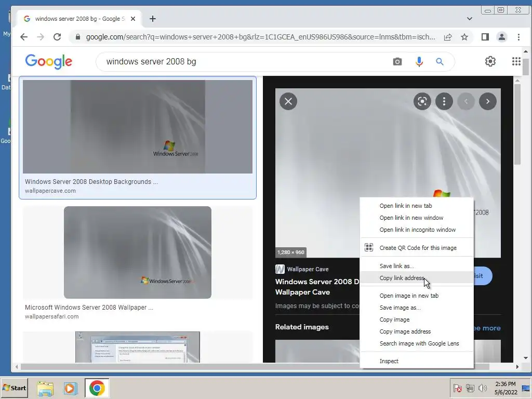Close the image preview panel X
The image size is (532, 399).
[x=288, y=101]
